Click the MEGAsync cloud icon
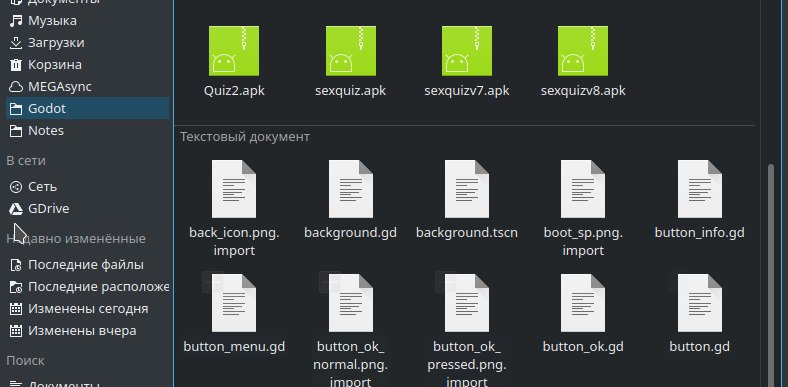788x387 pixels. (x=16, y=86)
